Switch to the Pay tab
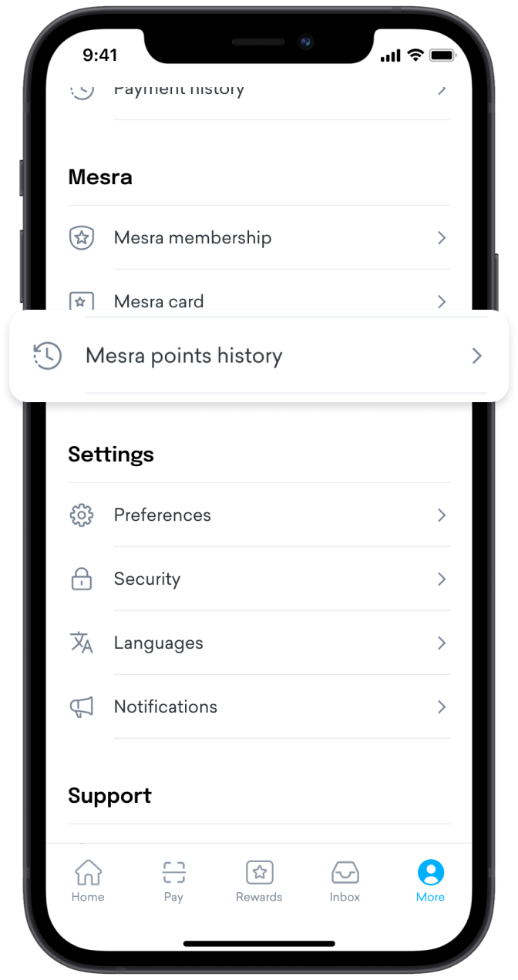 click(173, 881)
